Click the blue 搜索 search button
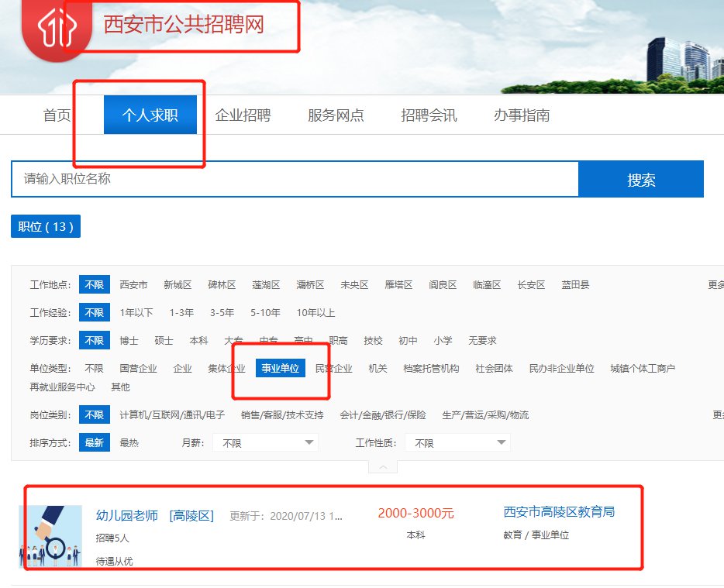Screen dimensions: 724x588 641,180
